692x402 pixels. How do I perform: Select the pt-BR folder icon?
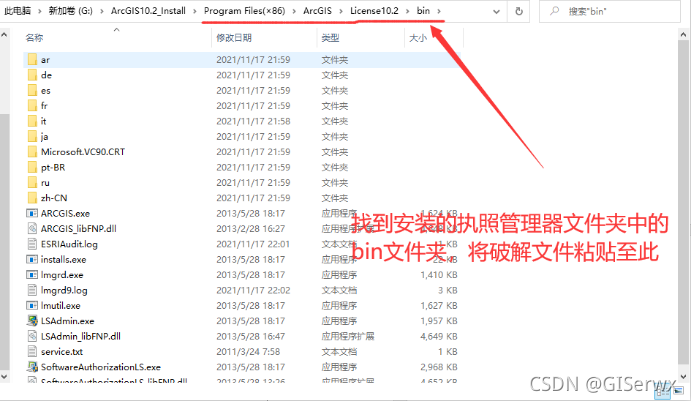pos(32,167)
